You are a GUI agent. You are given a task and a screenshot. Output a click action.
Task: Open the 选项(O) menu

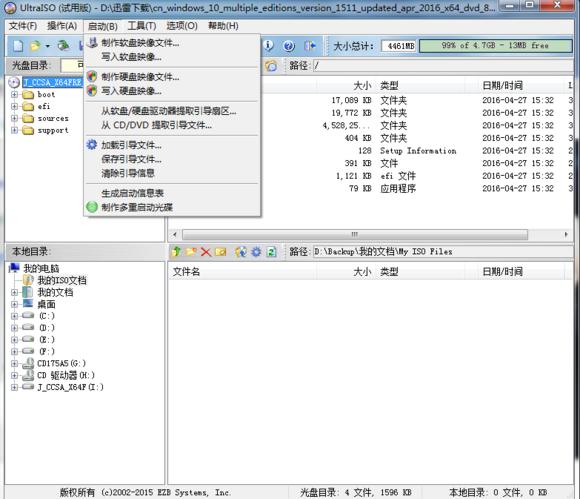tap(182, 26)
